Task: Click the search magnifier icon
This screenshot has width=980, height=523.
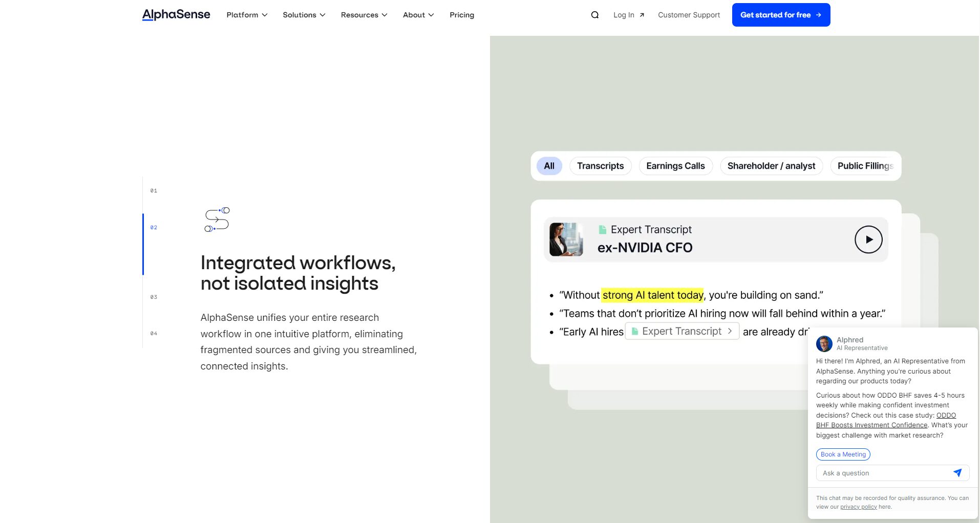Action: (594, 15)
